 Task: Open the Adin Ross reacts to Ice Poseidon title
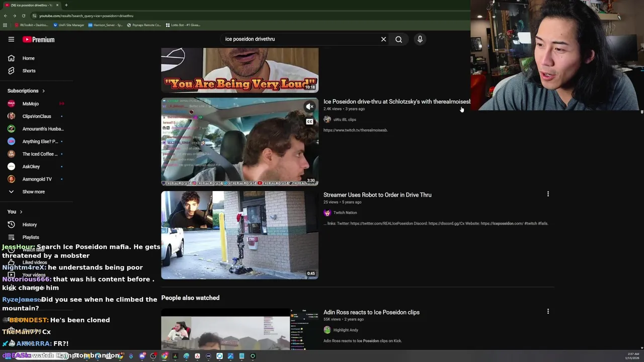coord(371,312)
